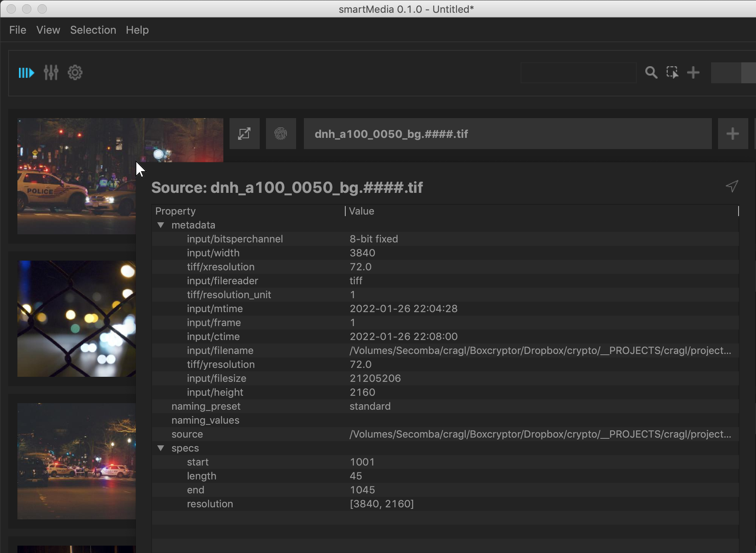The height and width of the screenshot is (553, 756).
Task: Click plus button right of filename field
Action: (x=732, y=134)
